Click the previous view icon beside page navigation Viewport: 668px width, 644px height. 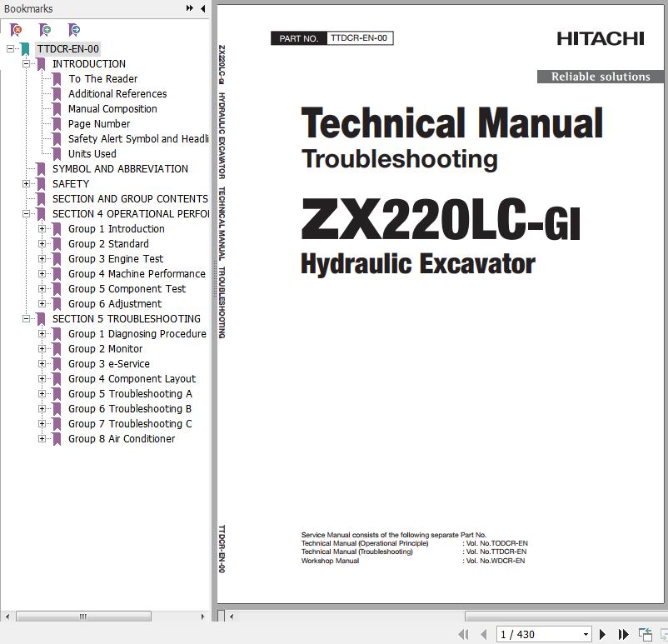click(x=645, y=634)
